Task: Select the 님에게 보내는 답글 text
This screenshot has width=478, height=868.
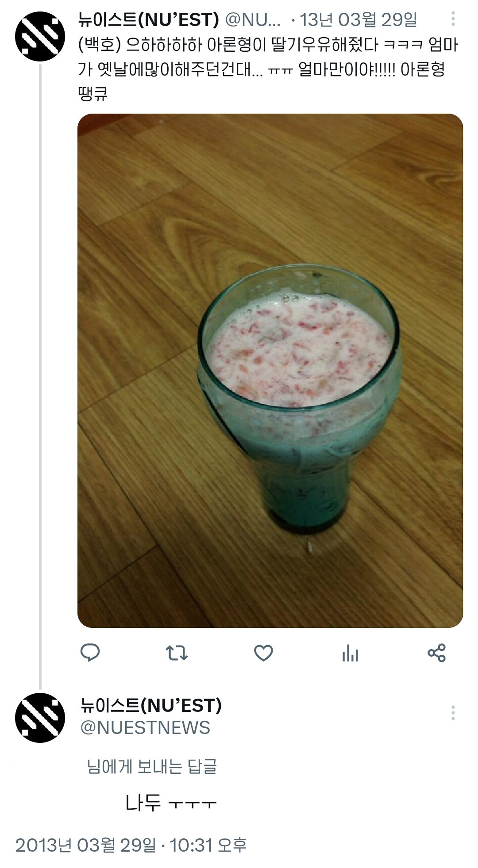Action: (x=152, y=766)
